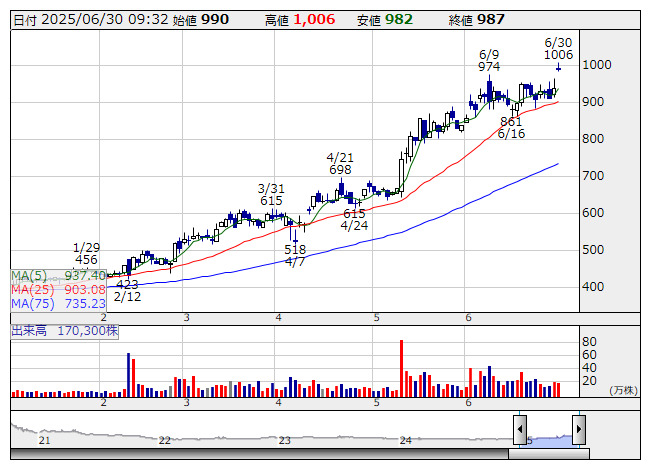Click the 出来高 170,300株 volume label
This screenshot has height=470, width=653.
tap(65, 331)
